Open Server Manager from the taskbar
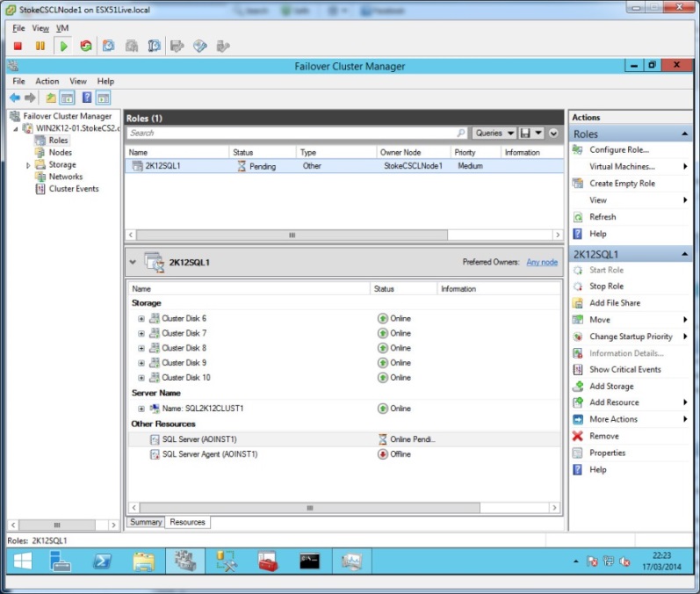The width and height of the screenshot is (700, 594). pos(61,561)
